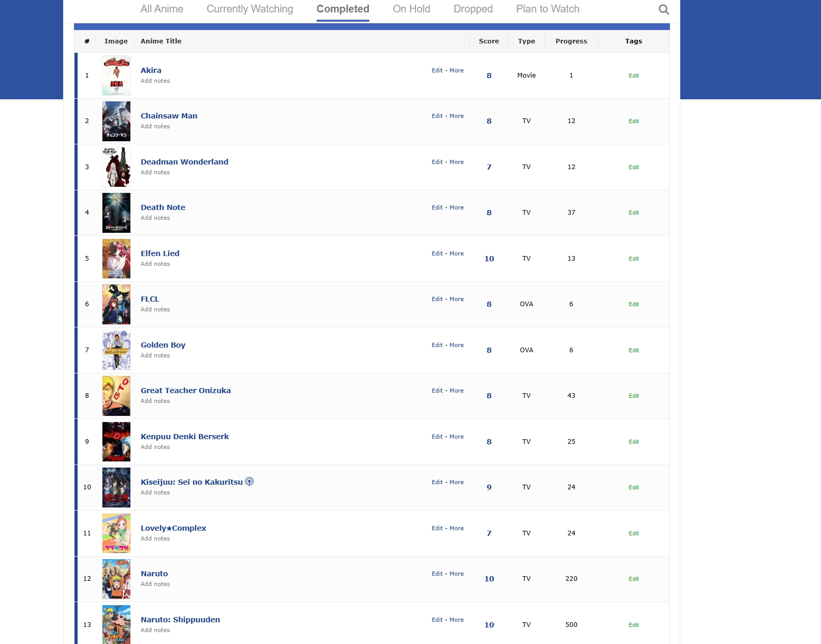The image size is (821, 644).
Task: Change Elfen Lied score of 10
Action: (489, 259)
